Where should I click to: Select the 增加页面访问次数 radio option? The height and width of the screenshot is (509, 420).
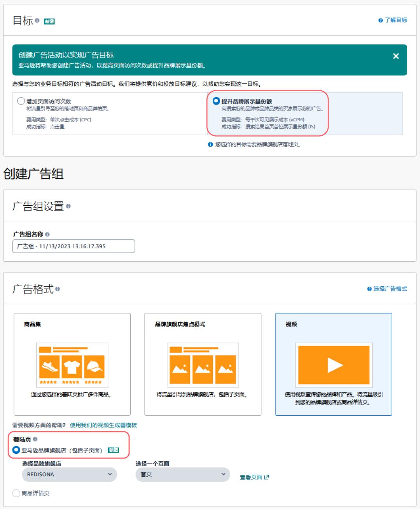tap(21, 101)
